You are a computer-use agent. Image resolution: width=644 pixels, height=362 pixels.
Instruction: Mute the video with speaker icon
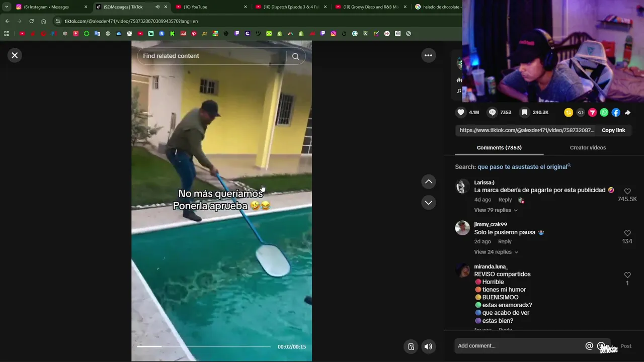pyautogui.click(x=428, y=346)
